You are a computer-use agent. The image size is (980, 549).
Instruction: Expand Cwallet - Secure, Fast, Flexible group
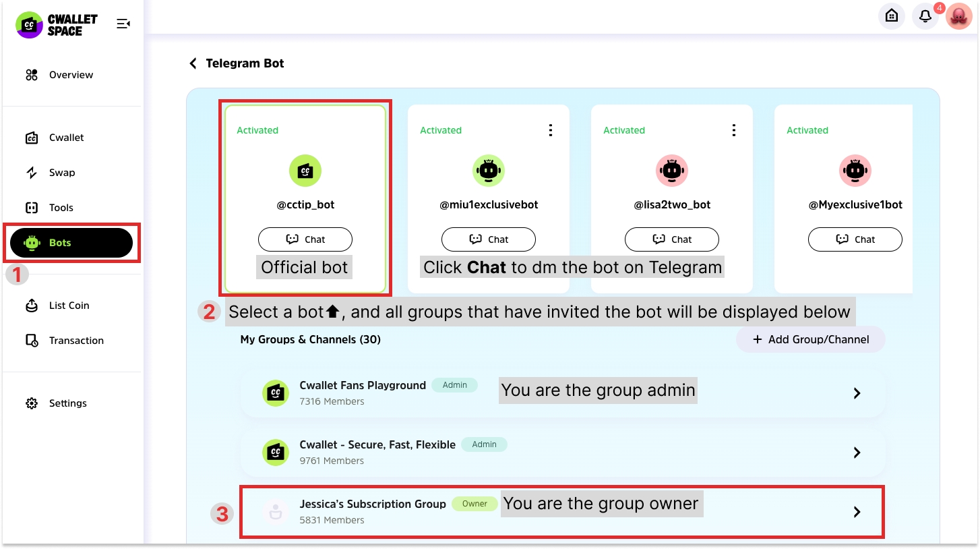tap(857, 453)
